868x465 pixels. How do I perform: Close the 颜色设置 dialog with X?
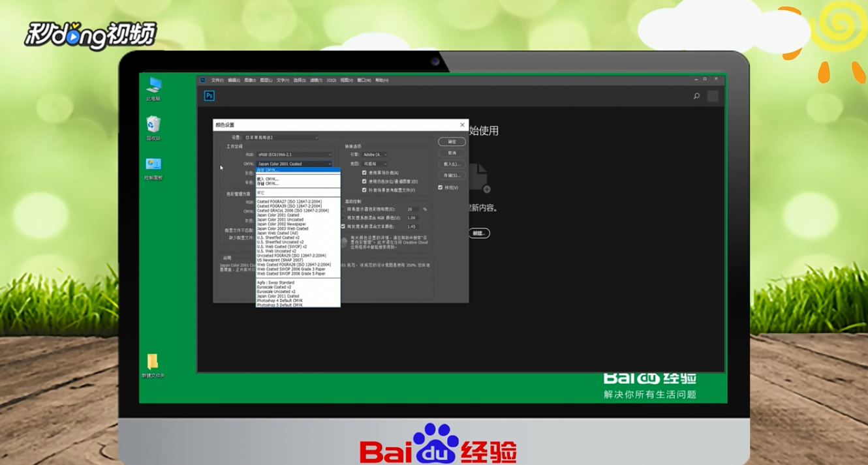(x=462, y=125)
